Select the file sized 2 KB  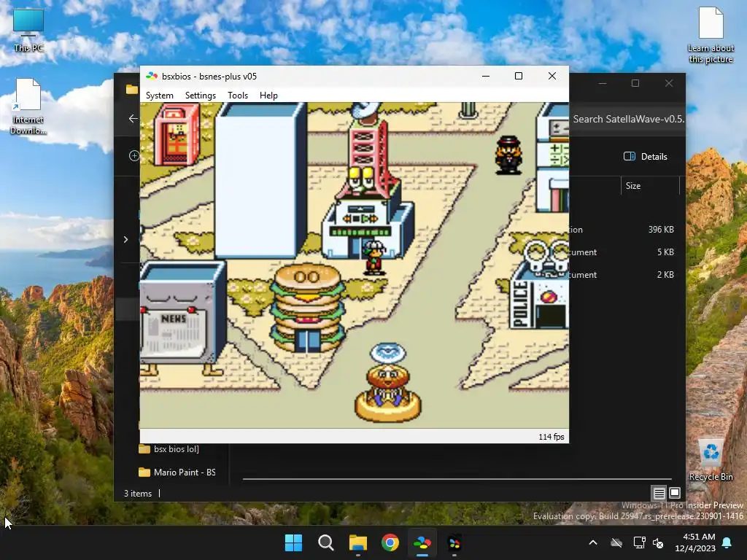tap(665, 275)
